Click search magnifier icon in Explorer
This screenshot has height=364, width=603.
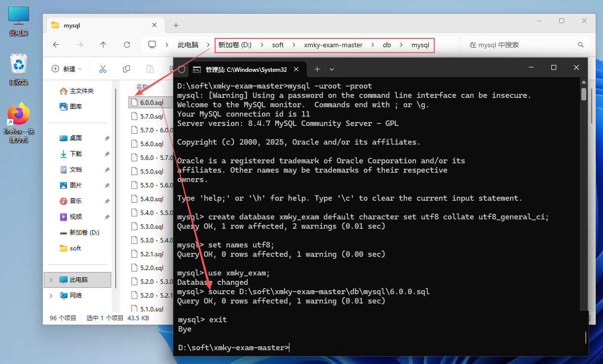581,45
